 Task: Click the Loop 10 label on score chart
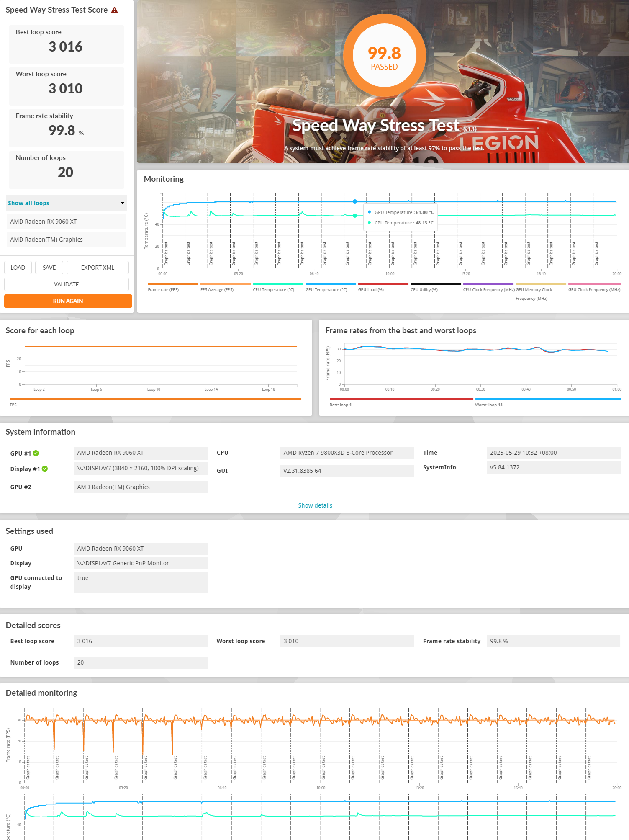[x=154, y=389]
